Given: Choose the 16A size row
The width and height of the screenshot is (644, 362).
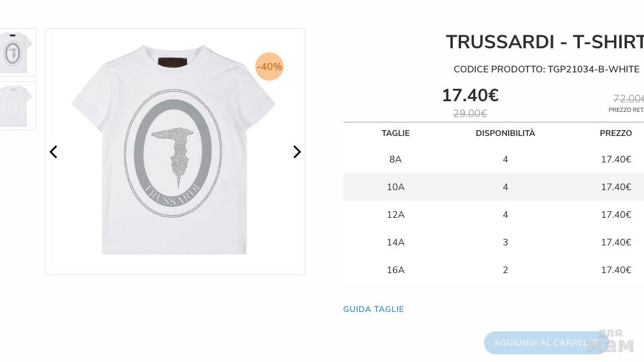Looking at the screenshot, I should click(395, 270).
